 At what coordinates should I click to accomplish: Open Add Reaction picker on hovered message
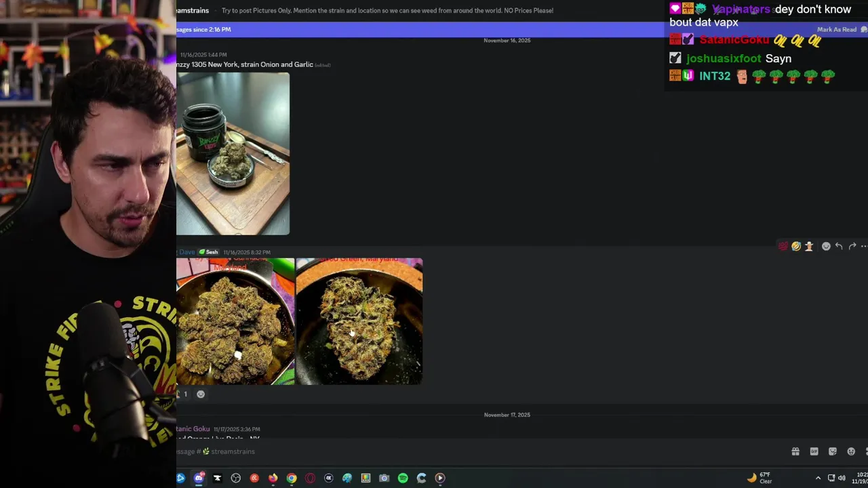coord(826,247)
